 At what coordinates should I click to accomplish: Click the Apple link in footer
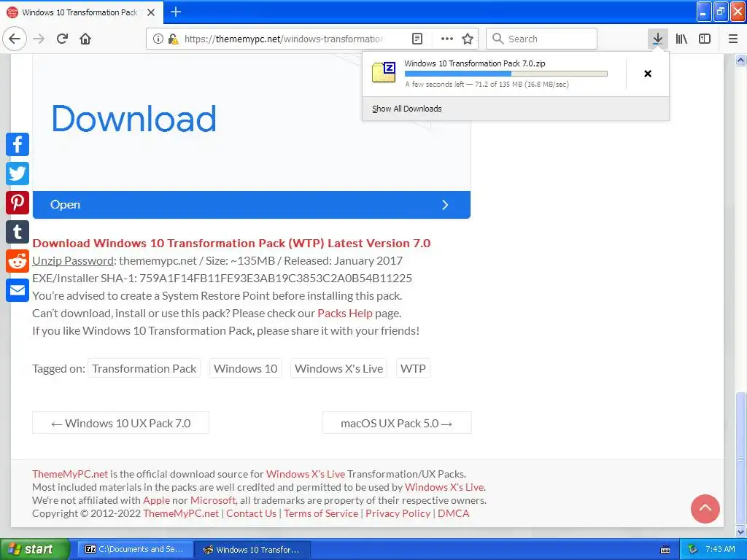point(156,500)
